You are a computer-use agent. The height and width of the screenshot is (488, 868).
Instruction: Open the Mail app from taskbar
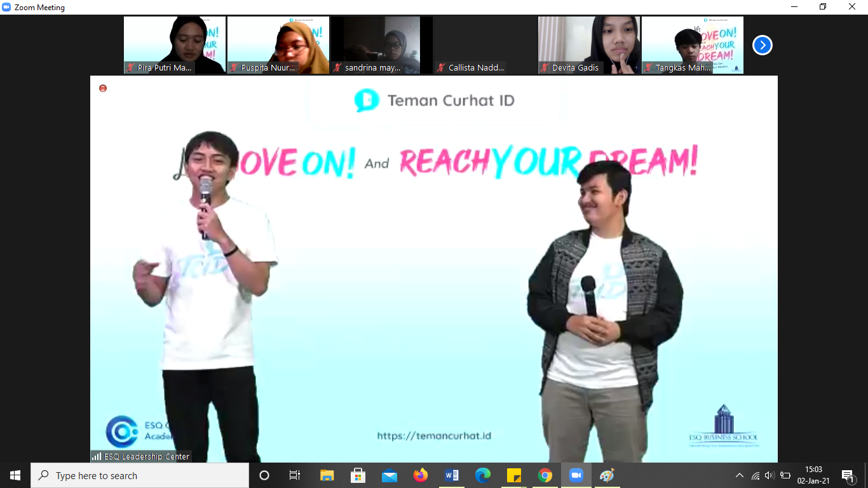click(390, 475)
